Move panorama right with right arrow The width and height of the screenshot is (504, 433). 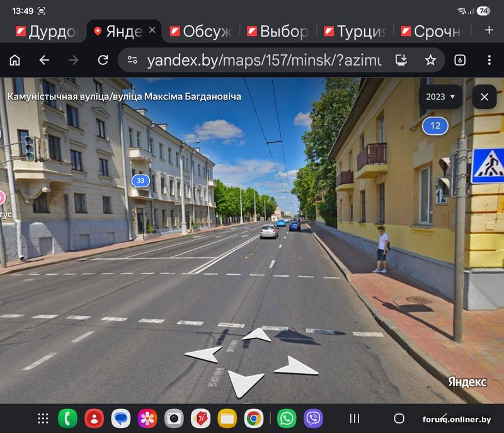[295, 366]
